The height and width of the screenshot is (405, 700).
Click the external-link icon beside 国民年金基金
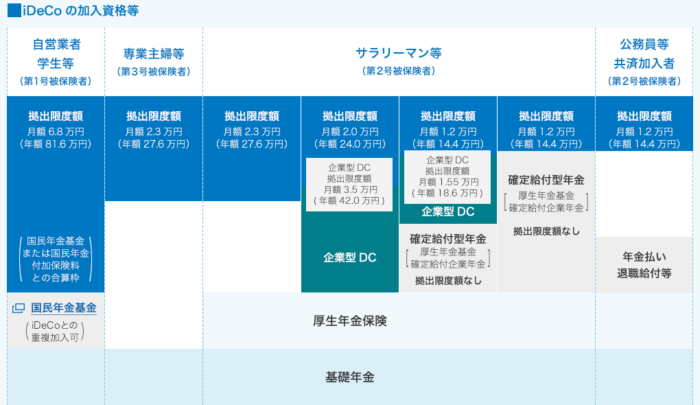(18, 308)
